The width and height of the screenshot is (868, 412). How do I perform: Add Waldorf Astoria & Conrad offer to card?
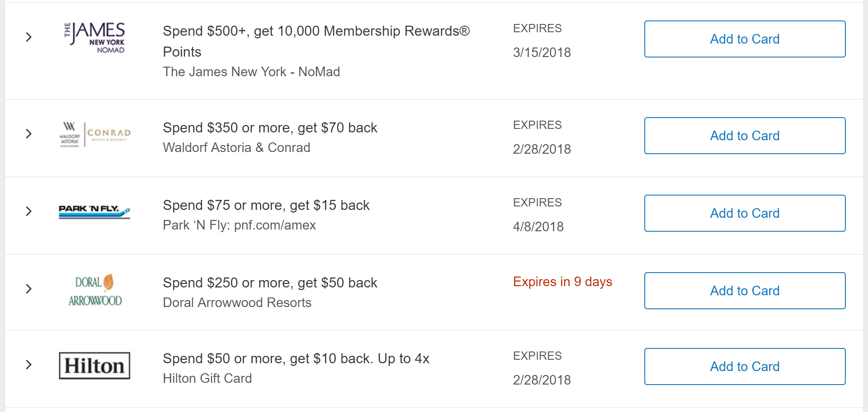(745, 136)
